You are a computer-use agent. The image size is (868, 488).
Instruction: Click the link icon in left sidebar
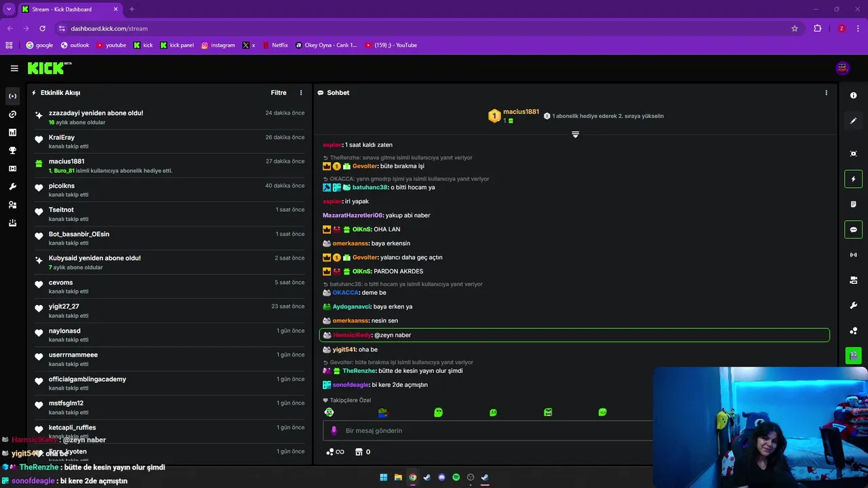click(12, 115)
